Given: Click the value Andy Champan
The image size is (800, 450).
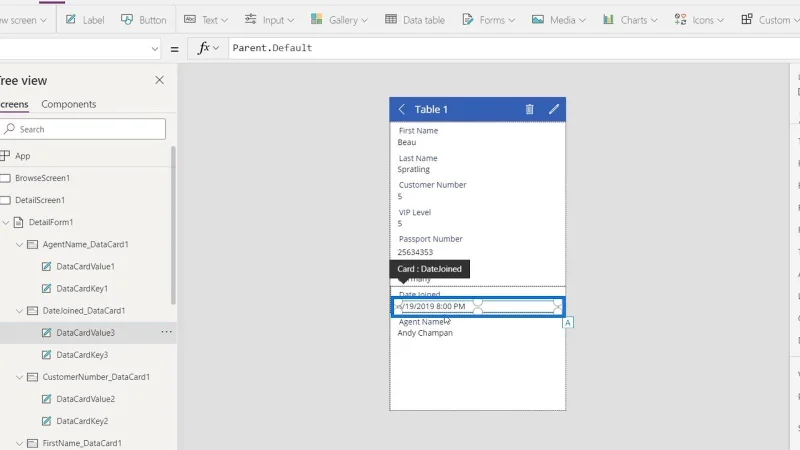Looking at the screenshot, I should pos(425,333).
